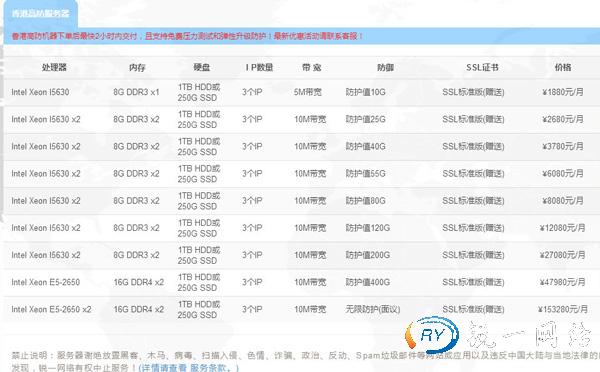The image size is (600, 372).
Task: Click Intel Xeon E5-2650 x2 processor cell
Action: point(51,309)
